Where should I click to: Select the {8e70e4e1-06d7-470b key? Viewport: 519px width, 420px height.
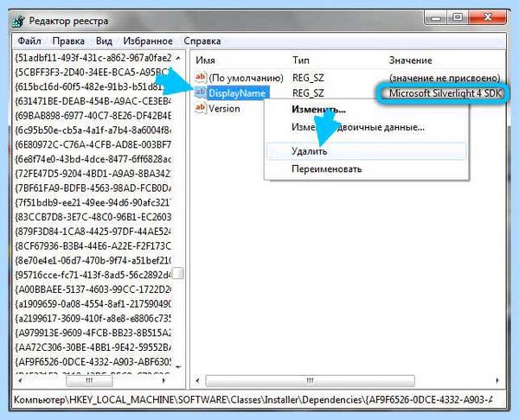(x=93, y=261)
